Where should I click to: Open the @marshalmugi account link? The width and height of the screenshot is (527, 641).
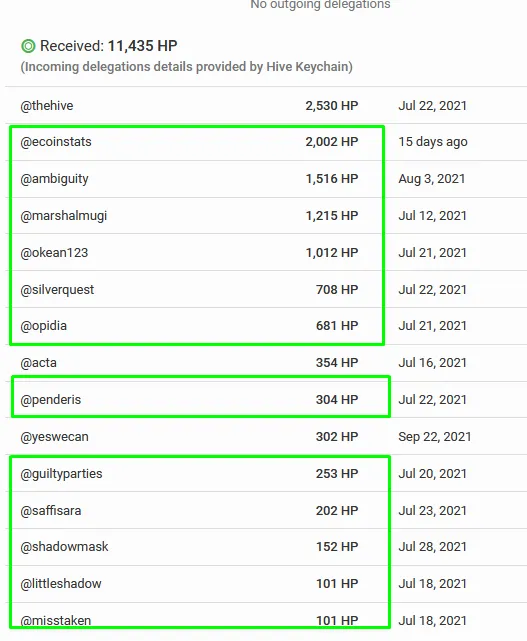tap(63, 216)
